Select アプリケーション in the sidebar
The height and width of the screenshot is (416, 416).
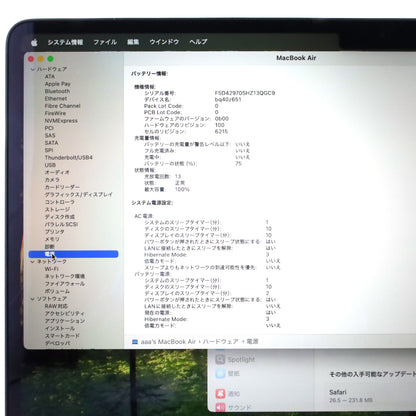pyautogui.click(x=65, y=321)
